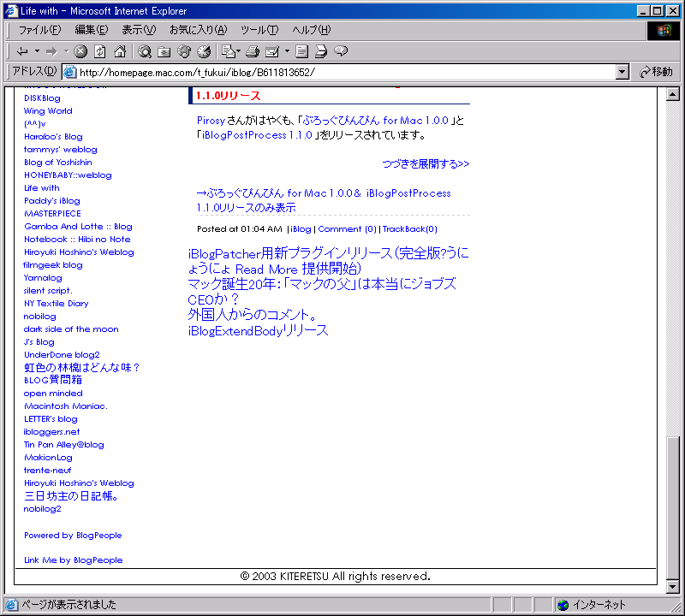Viewport: 685px width, 616px height.
Task: Open the 編集(E) menu
Action: (x=92, y=30)
